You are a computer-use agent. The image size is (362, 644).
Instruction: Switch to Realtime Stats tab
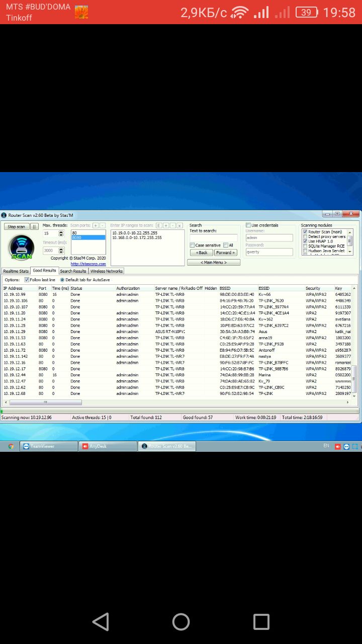[x=16, y=271]
